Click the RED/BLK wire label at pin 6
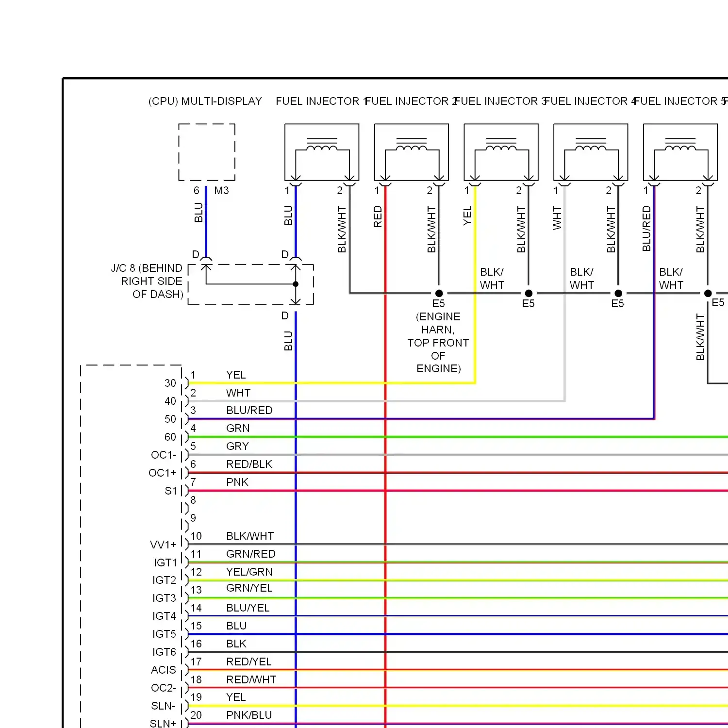 click(x=249, y=464)
